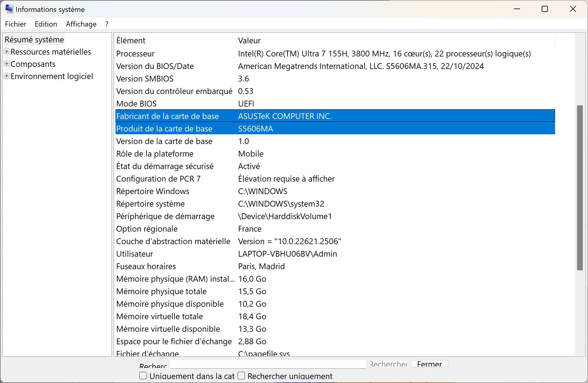Open the Affichage menu
The width and height of the screenshot is (588, 383).
coord(81,24)
